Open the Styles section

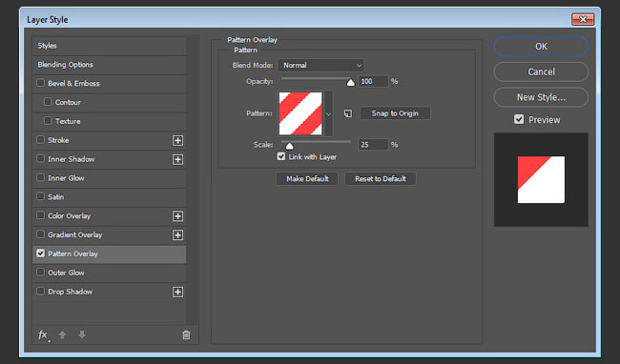(109, 46)
